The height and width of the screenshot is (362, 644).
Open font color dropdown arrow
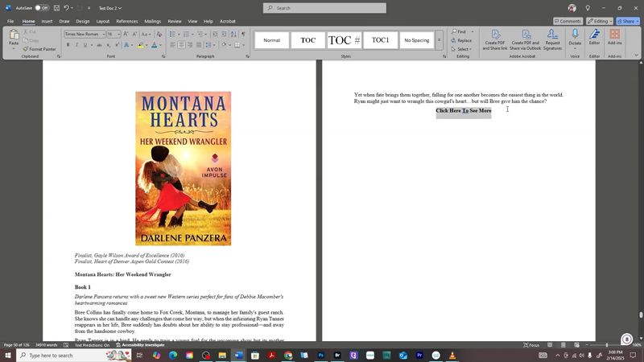coord(160,45)
